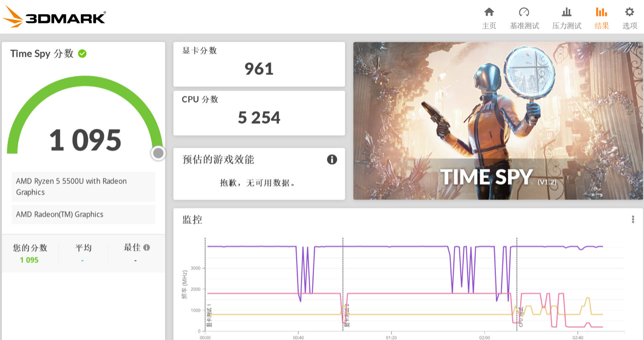
Task: Click the gauge end marker knob
Action: point(158,153)
